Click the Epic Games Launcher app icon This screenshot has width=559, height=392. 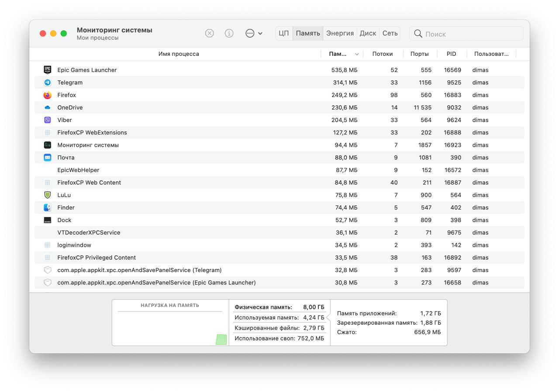point(48,70)
